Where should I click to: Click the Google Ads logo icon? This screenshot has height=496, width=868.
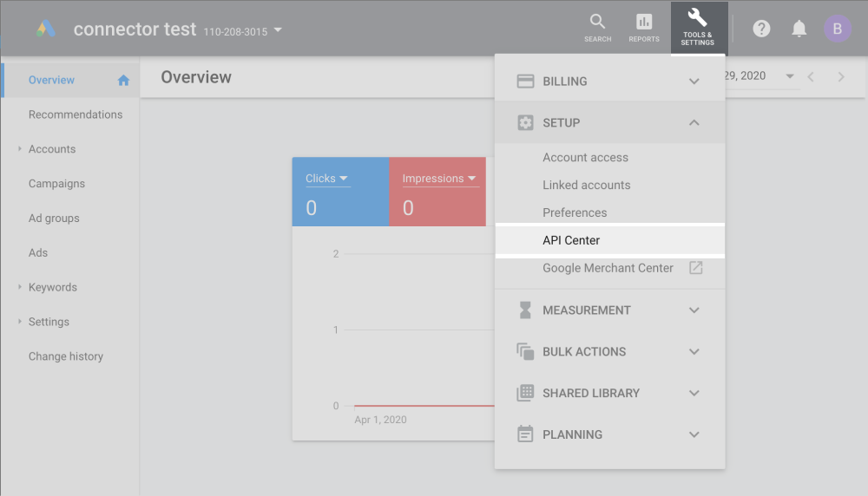pos(46,29)
